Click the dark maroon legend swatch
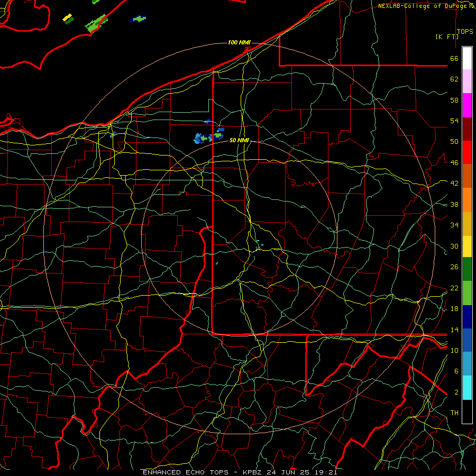Viewport: 476px width, 476px height. click(x=467, y=129)
